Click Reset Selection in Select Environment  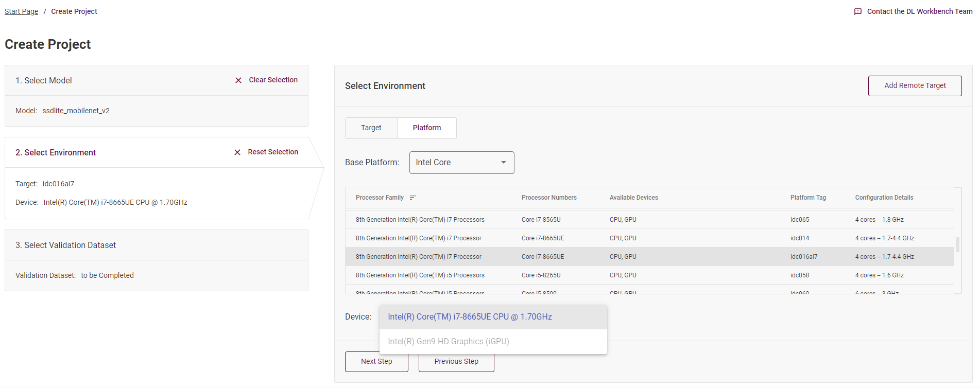click(x=273, y=152)
